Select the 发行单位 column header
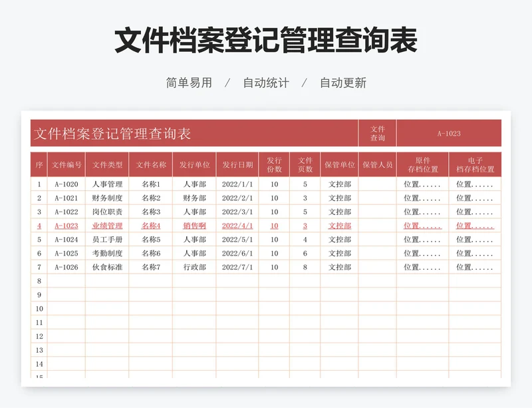 [x=194, y=165]
